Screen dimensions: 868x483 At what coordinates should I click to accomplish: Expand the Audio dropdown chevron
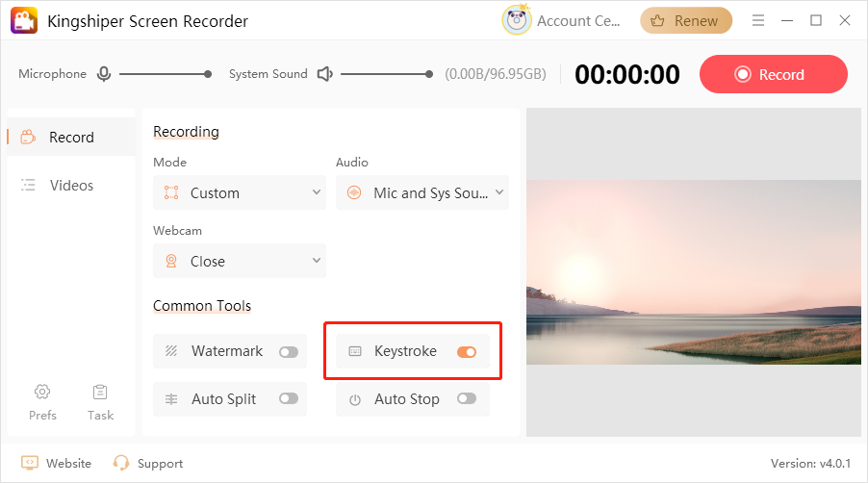[498, 192]
